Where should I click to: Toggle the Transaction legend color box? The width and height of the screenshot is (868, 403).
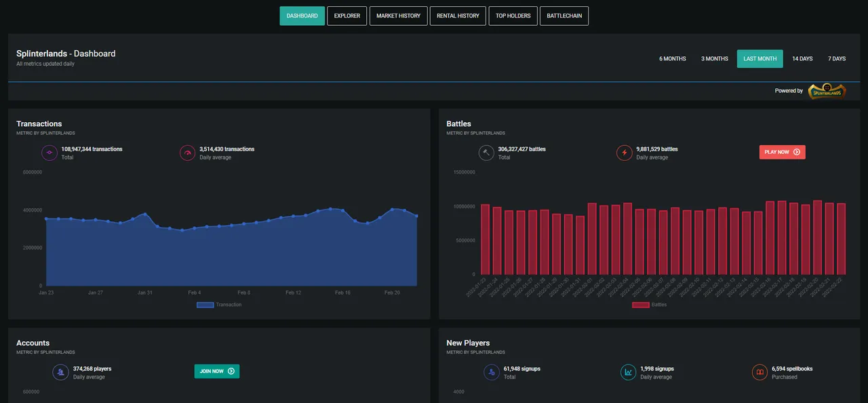click(x=205, y=305)
